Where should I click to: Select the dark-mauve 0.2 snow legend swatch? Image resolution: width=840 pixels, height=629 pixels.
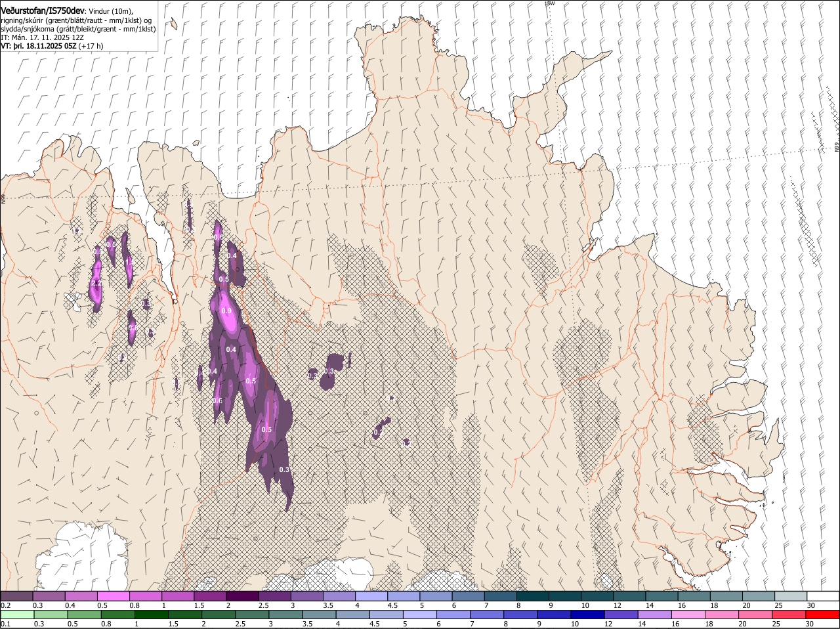17,596
